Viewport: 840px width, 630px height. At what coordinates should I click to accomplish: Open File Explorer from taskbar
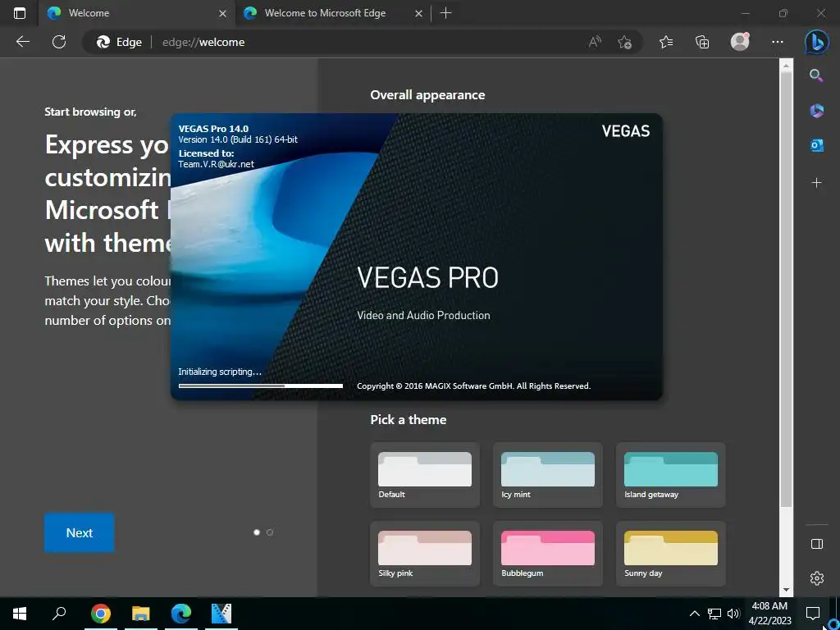coord(141,614)
